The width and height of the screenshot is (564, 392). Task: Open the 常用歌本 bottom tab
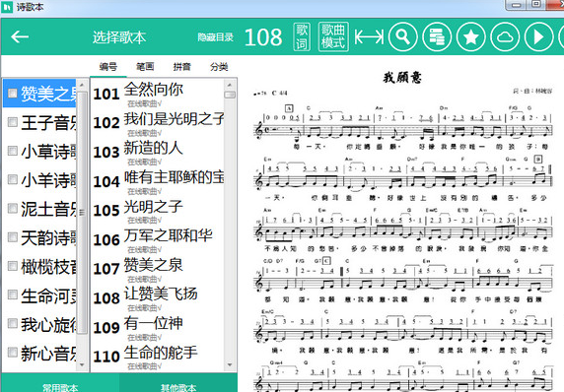60,383
